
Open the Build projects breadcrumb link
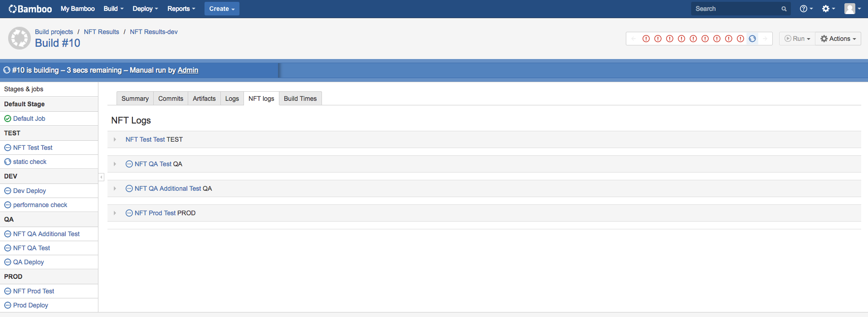(x=54, y=32)
